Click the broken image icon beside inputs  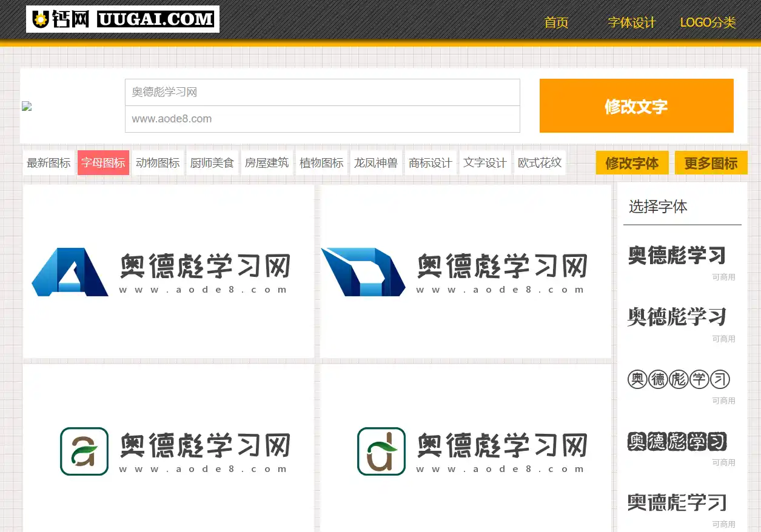[x=27, y=106]
